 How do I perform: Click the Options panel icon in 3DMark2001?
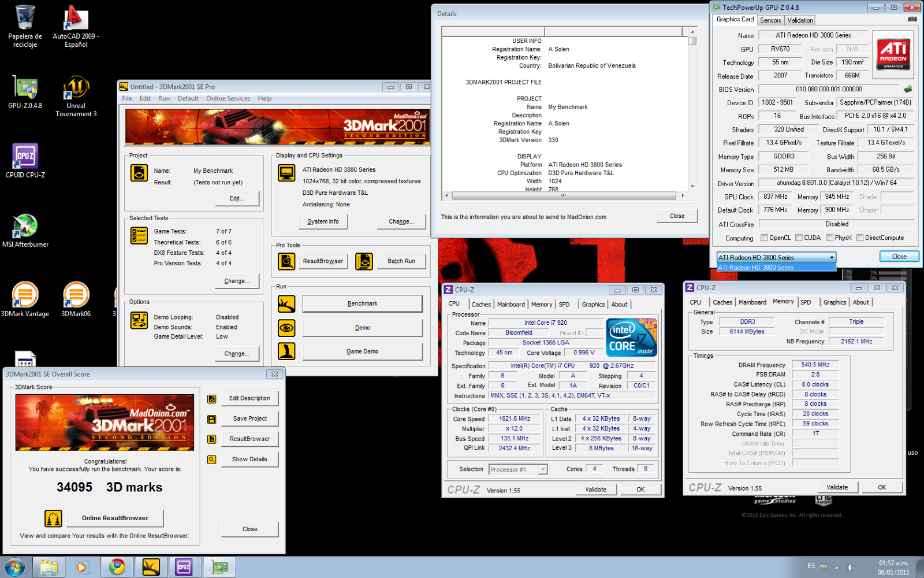pos(139,320)
